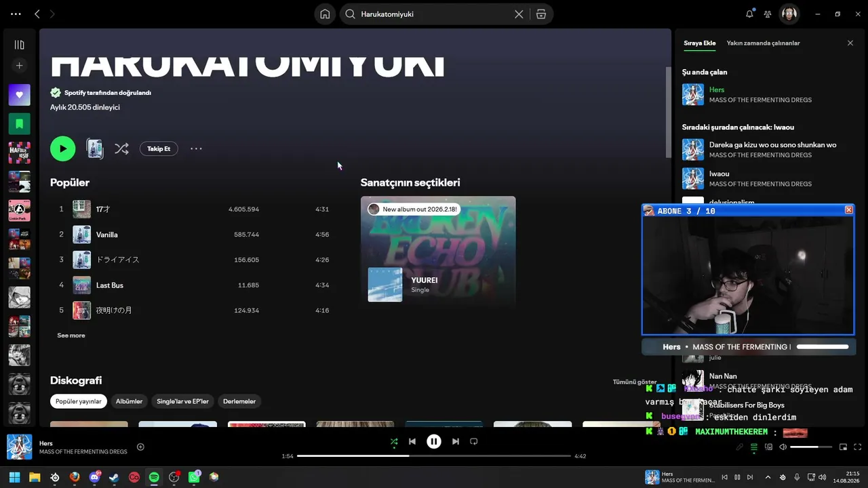Toggle the queue view icon
868x488 pixels.
coord(754,447)
